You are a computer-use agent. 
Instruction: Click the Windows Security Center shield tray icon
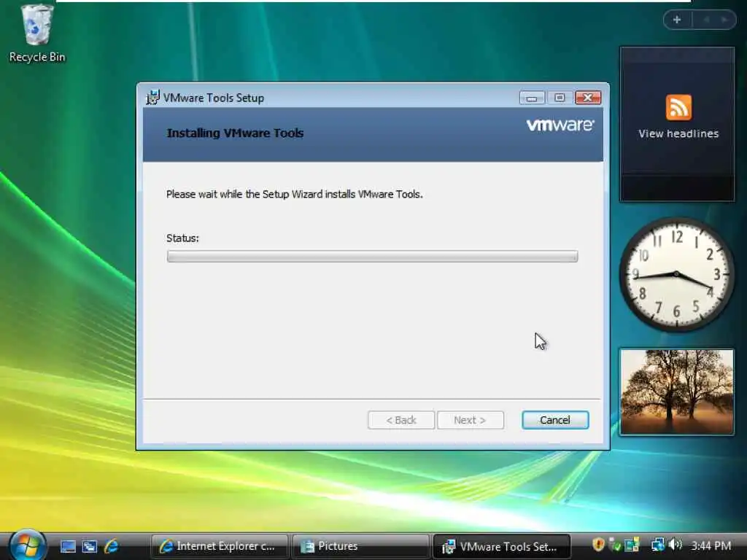598,544
